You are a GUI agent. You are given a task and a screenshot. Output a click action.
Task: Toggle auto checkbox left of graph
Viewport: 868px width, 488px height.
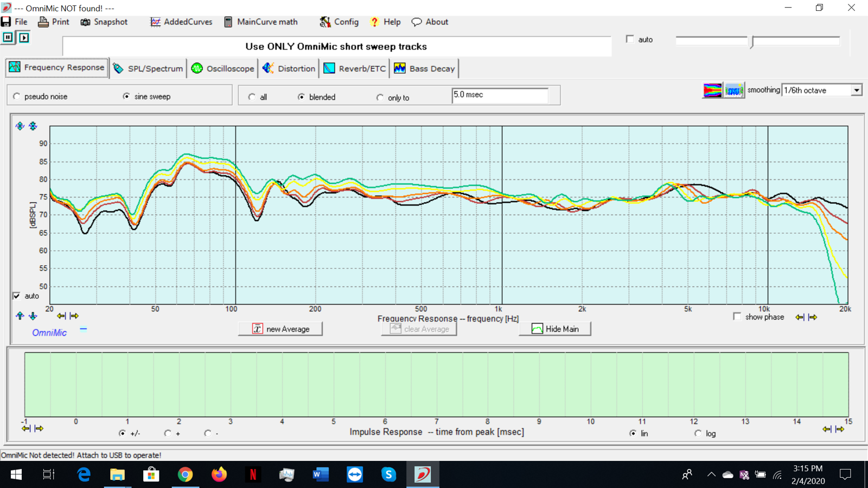pos(17,296)
